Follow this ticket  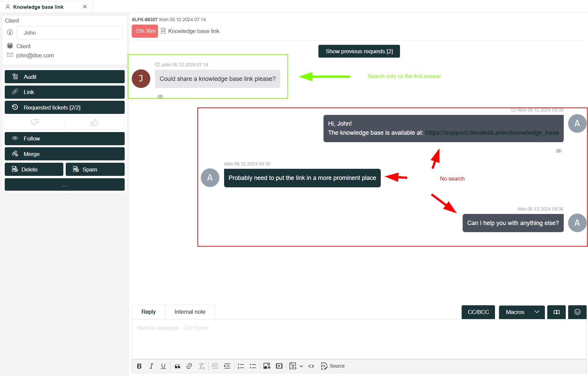[65, 138]
